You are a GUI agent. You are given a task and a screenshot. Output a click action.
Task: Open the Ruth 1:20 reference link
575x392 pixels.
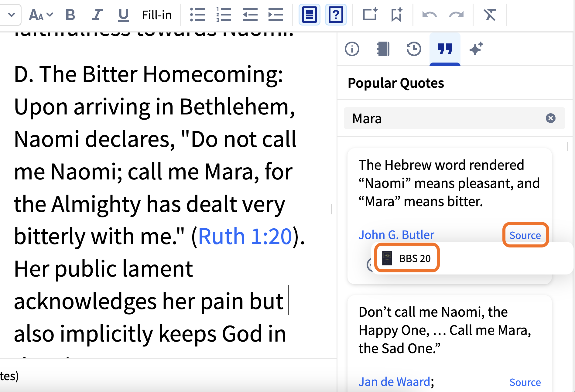tap(245, 236)
